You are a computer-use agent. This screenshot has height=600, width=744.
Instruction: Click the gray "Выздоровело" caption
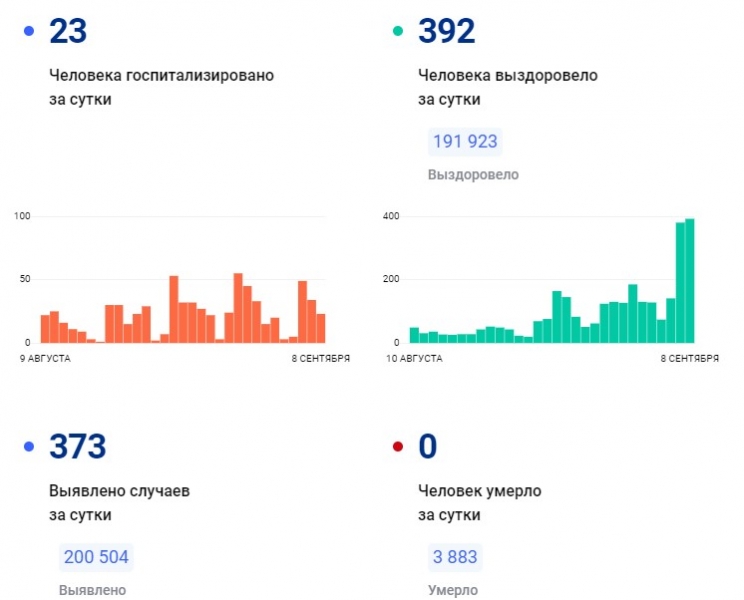pos(473,175)
